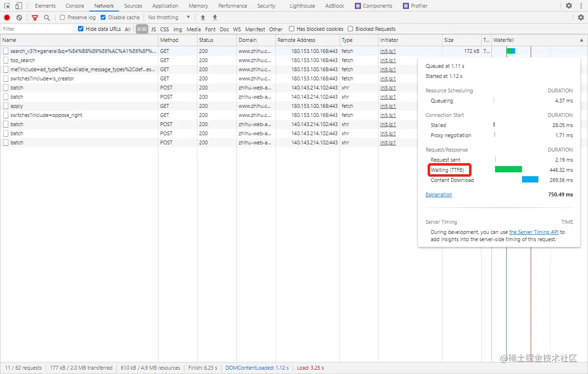
Task: Toggle the red filter funnel icon
Action: 35,17
